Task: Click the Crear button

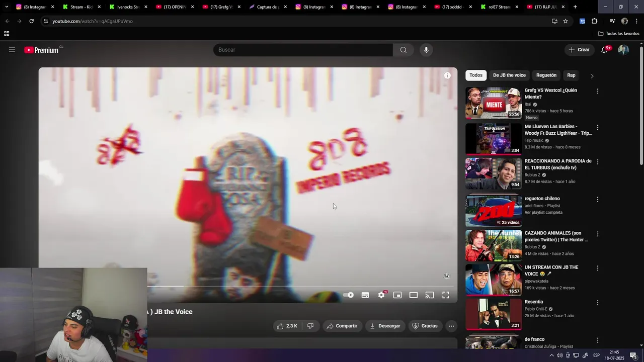Action: (579, 50)
